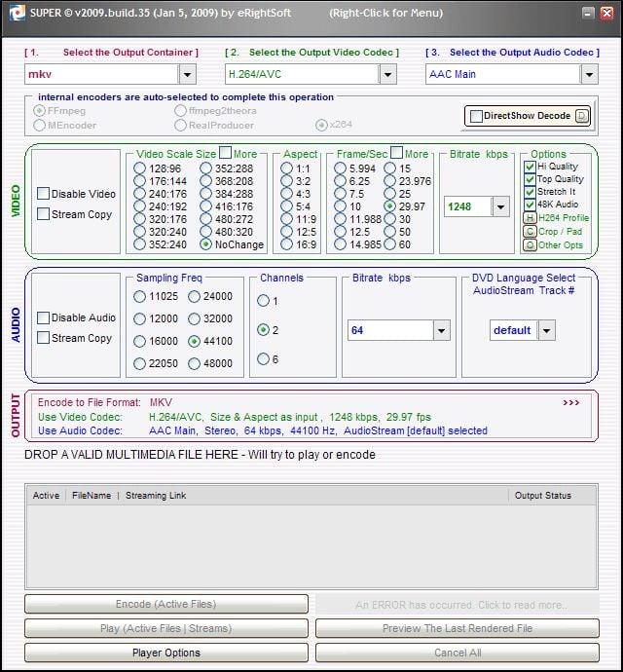Viewport: 623px width, 672px height.
Task: Check Disable Video option
Action: point(43,194)
